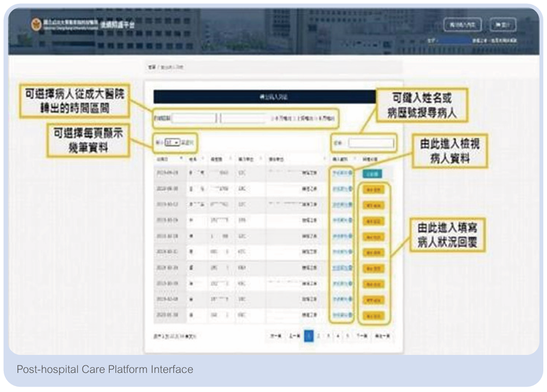Open the rows-per-page dropdown
The width and height of the screenshot is (547, 392).
[x=172, y=142]
